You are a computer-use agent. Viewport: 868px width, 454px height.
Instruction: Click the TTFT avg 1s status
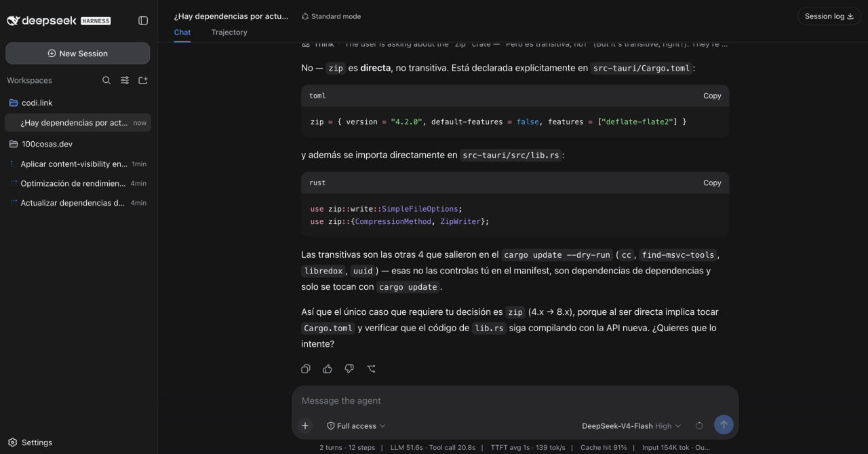509,448
